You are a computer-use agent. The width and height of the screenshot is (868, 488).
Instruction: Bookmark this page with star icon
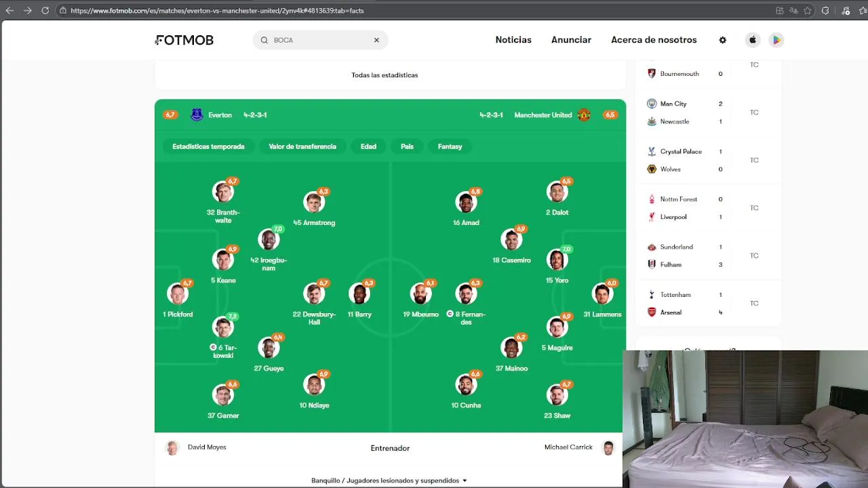[808, 11]
